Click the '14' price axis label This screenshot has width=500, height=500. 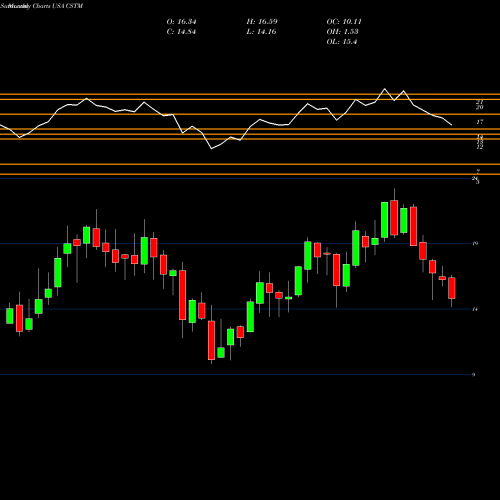pyautogui.click(x=475, y=309)
